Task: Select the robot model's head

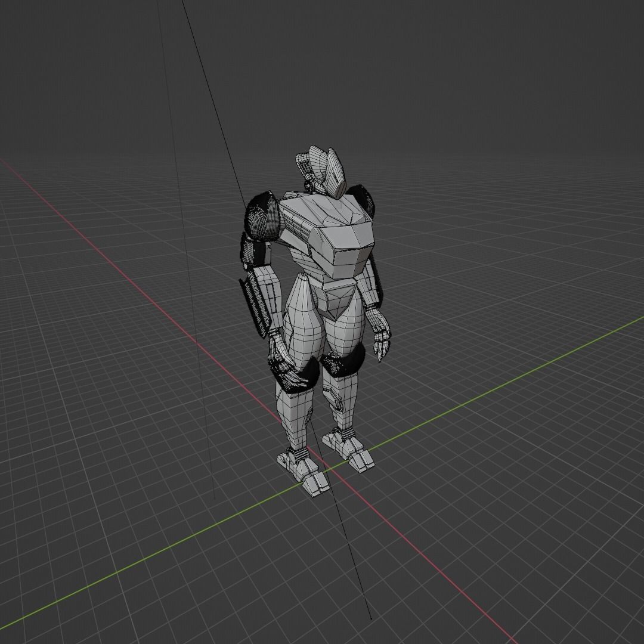Action: click(321, 171)
